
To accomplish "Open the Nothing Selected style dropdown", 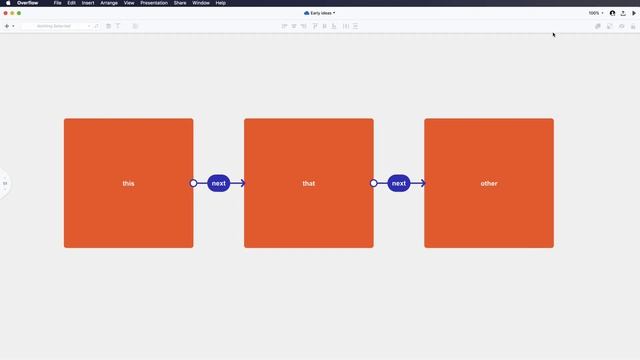I will 57,26.
